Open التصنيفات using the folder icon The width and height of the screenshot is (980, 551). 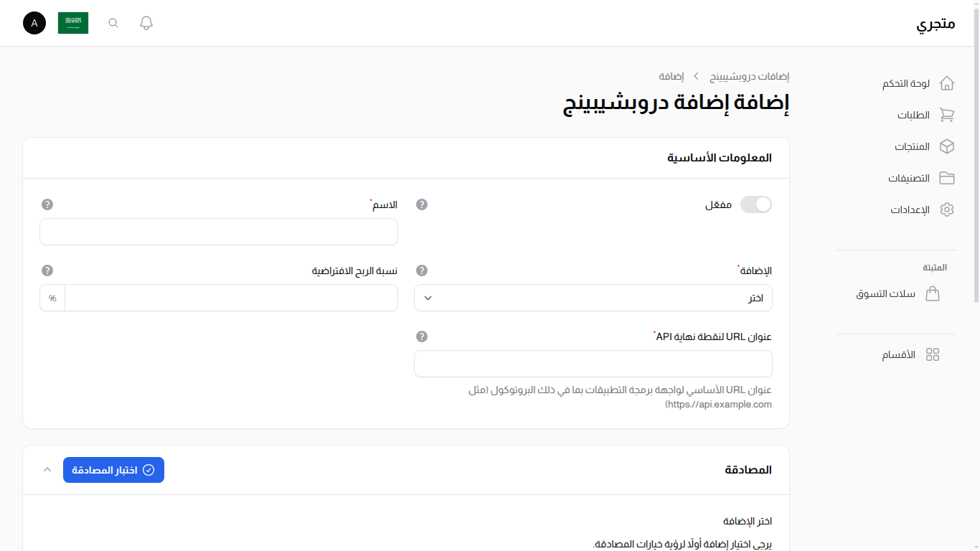click(x=947, y=178)
